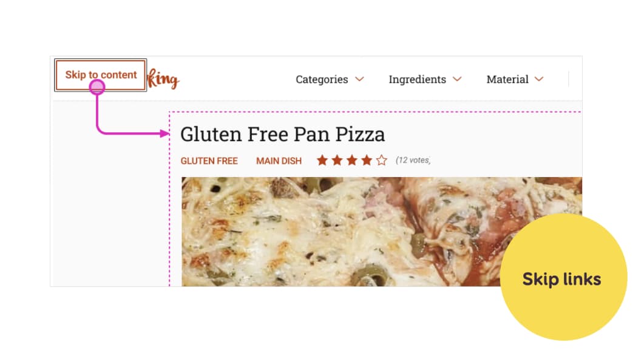The width and height of the screenshot is (644, 362).
Task: Open the Gluten Free Pan Pizza title
Action: click(283, 134)
